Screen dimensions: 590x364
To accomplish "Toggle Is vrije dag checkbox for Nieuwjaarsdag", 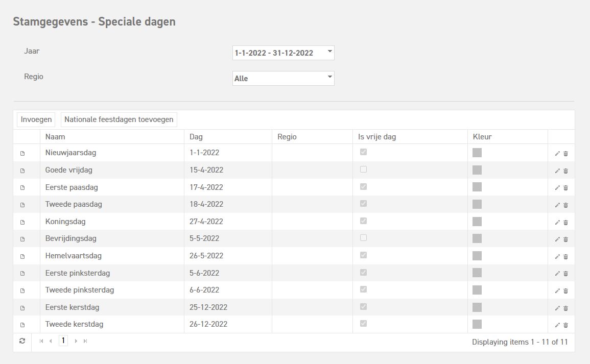I will click(363, 152).
